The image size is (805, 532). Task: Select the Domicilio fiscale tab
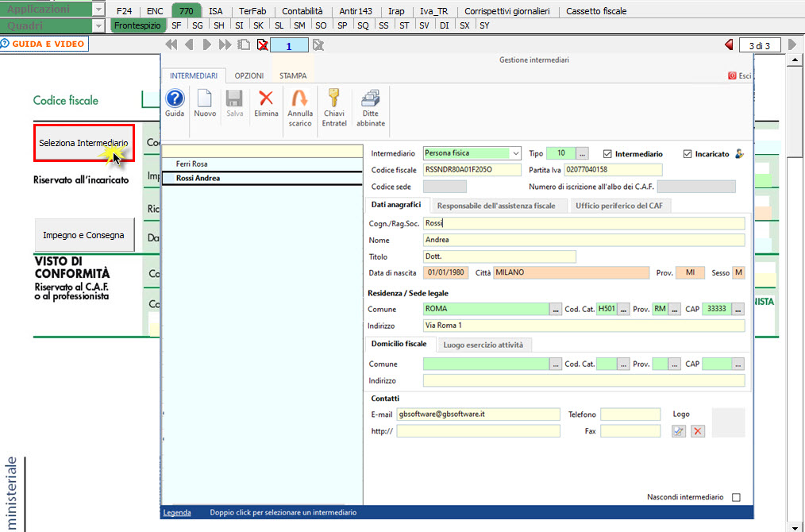pyautogui.click(x=399, y=344)
